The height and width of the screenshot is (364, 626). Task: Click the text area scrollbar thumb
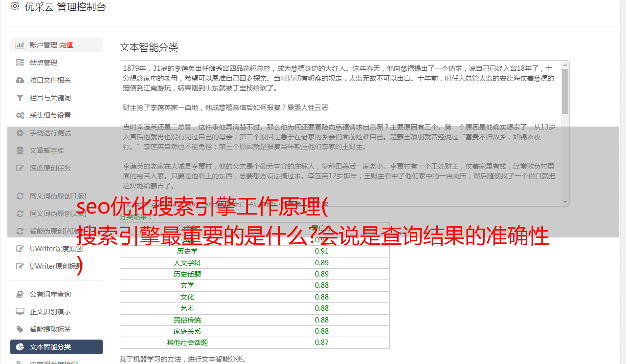click(x=565, y=91)
